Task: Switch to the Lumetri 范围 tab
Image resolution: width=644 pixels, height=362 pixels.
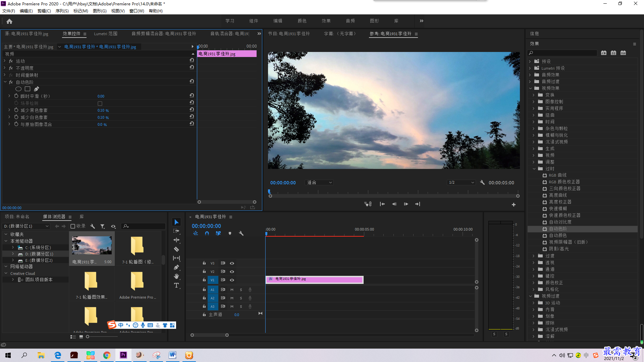Action: [106, 34]
